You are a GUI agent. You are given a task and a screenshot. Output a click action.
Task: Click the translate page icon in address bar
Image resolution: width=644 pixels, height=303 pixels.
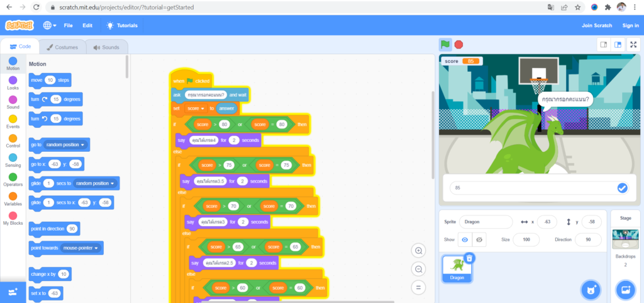[551, 7]
